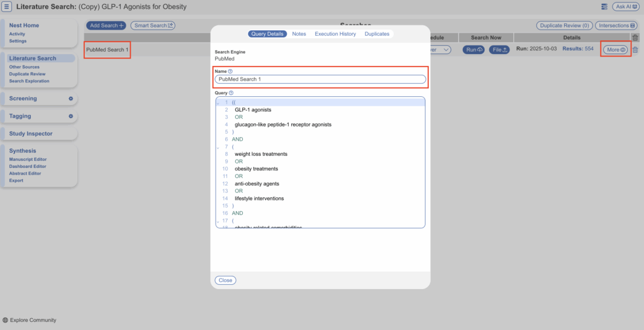The height and width of the screenshot is (330, 644).
Task: Click the Query help question icon
Action: pos(231,93)
